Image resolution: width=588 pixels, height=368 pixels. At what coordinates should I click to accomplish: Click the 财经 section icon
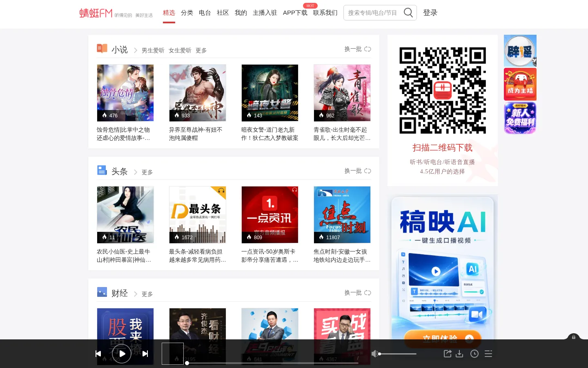coord(102,292)
